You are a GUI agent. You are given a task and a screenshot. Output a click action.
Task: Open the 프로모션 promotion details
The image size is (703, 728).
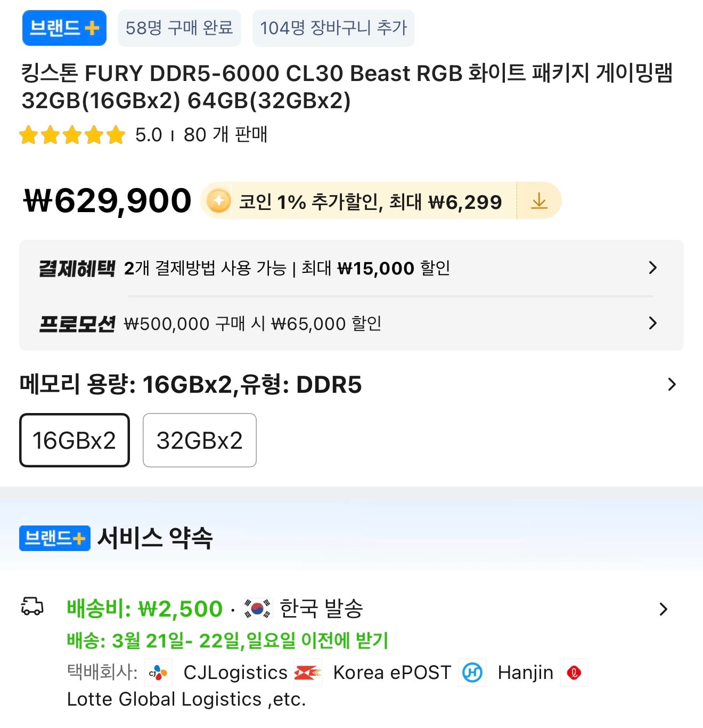click(x=653, y=323)
